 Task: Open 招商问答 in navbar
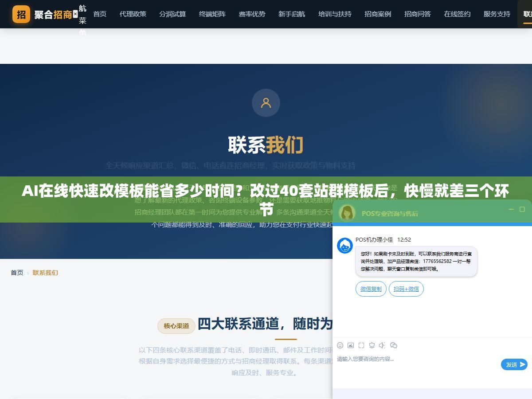[x=418, y=14]
